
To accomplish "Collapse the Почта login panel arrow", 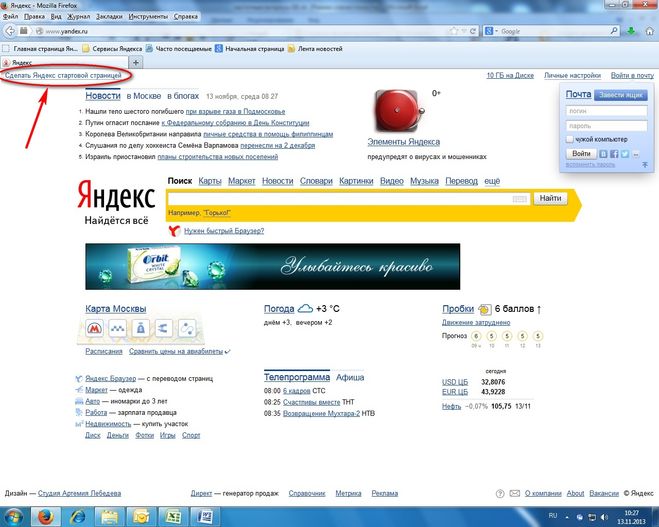I will (645, 165).
